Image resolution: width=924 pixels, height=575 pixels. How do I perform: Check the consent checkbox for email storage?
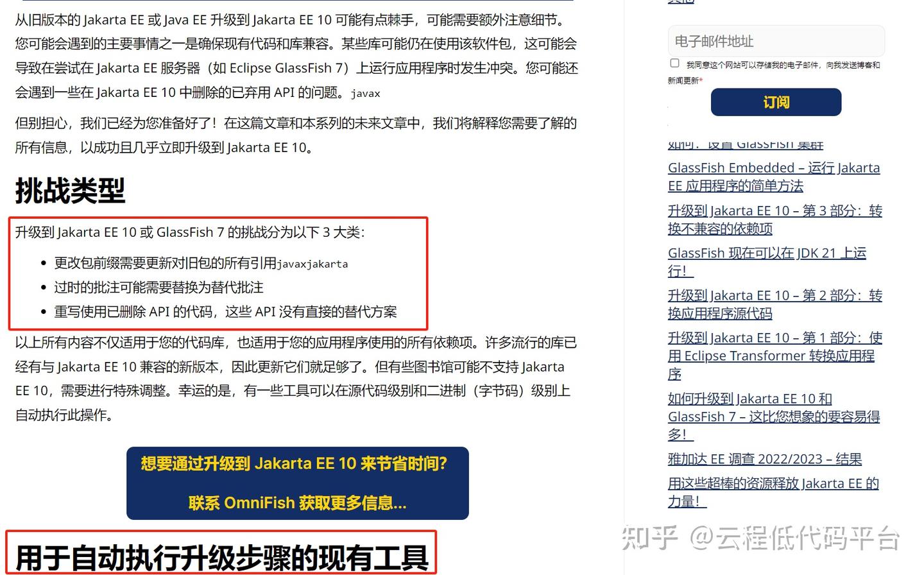point(674,63)
